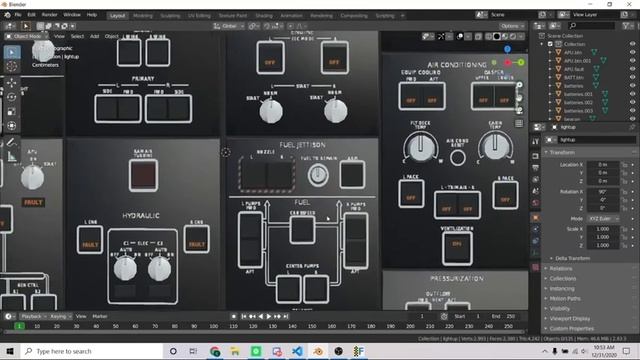Expand the Relations panel
The height and width of the screenshot is (360, 640).
point(560,269)
